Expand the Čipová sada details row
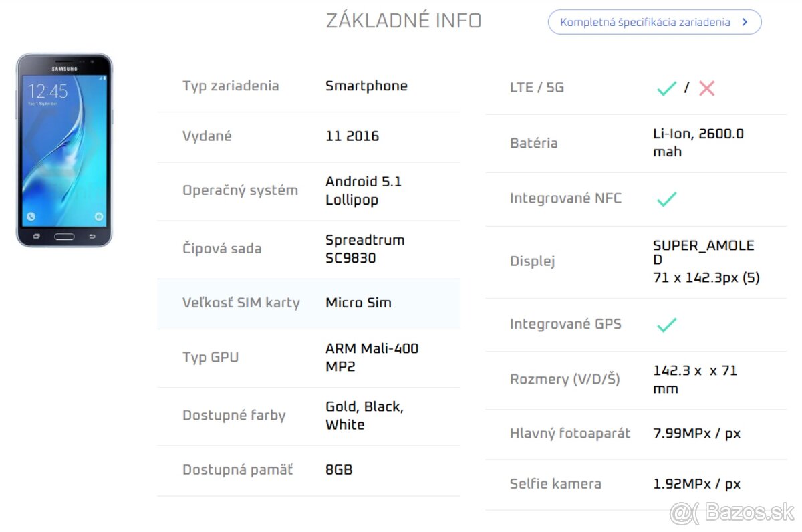This screenshot has height=532, width=802. 307,249
